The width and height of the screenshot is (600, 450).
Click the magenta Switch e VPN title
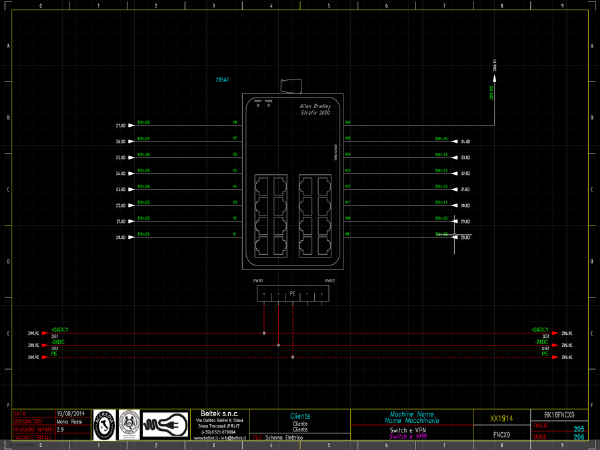click(408, 436)
